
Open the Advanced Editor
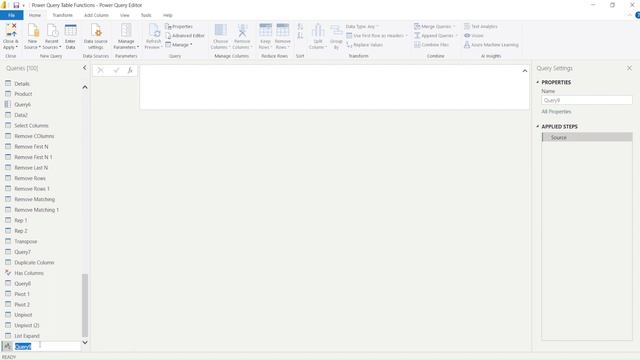(x=185, y=36)
